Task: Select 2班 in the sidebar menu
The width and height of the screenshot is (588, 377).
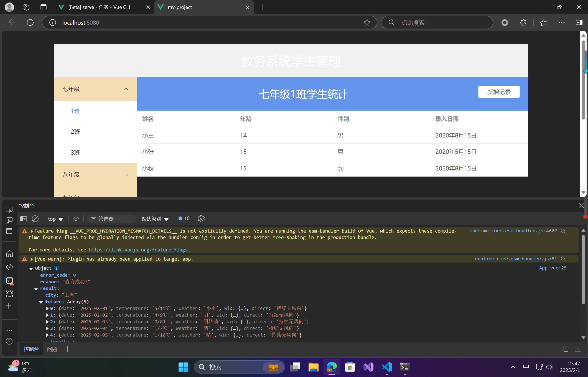Action: [75, 132]
